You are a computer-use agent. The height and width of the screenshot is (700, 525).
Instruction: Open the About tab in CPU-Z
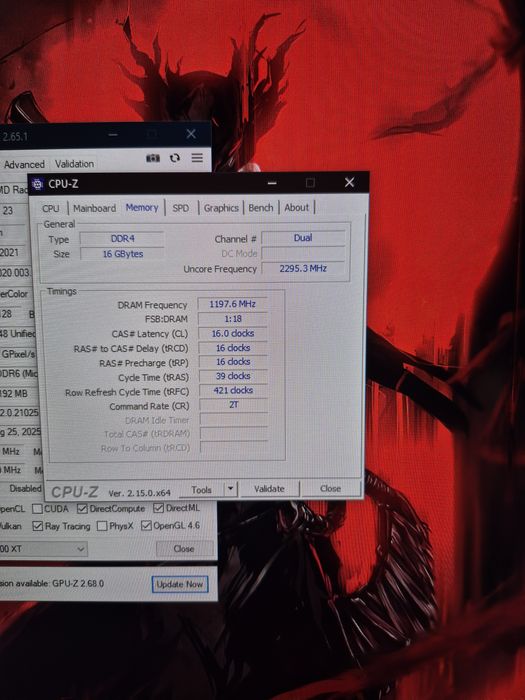[x=296, y=208]
